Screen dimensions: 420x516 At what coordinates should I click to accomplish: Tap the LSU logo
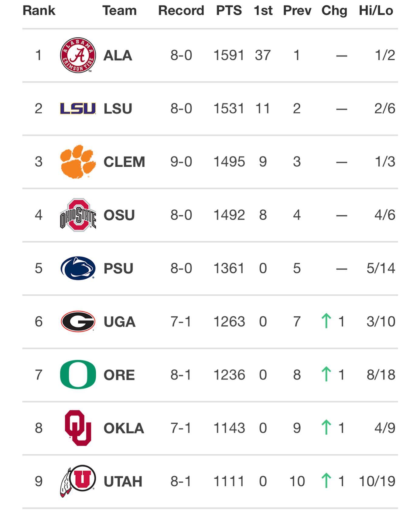[78, 109]
